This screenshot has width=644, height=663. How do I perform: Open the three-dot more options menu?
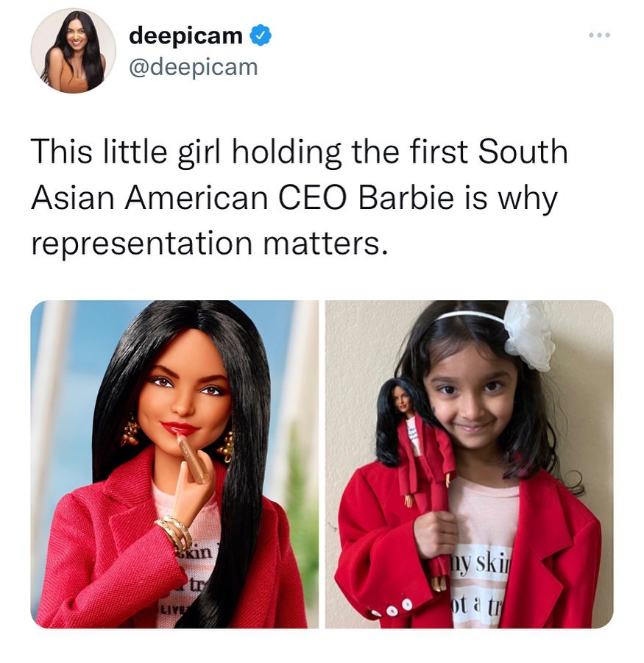(600, 35)
